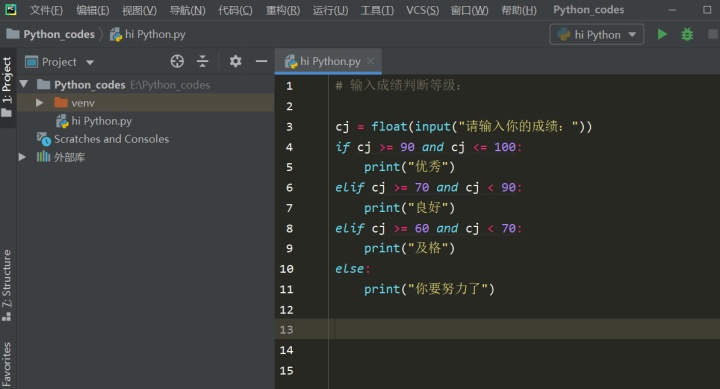The width and height of the screenshot is (720, 389).
Task: Open the 文件(F) menu
Action: (46, 10)
